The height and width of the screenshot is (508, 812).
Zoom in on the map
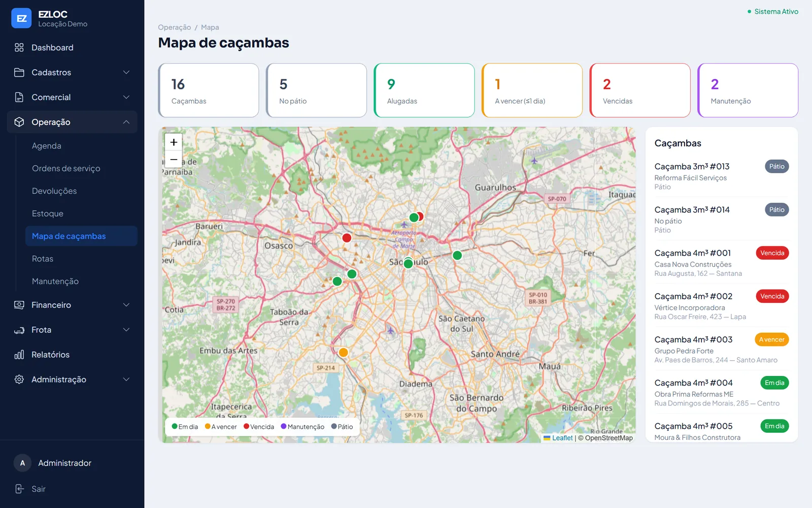pyautogui.click(x=174, y=142)
